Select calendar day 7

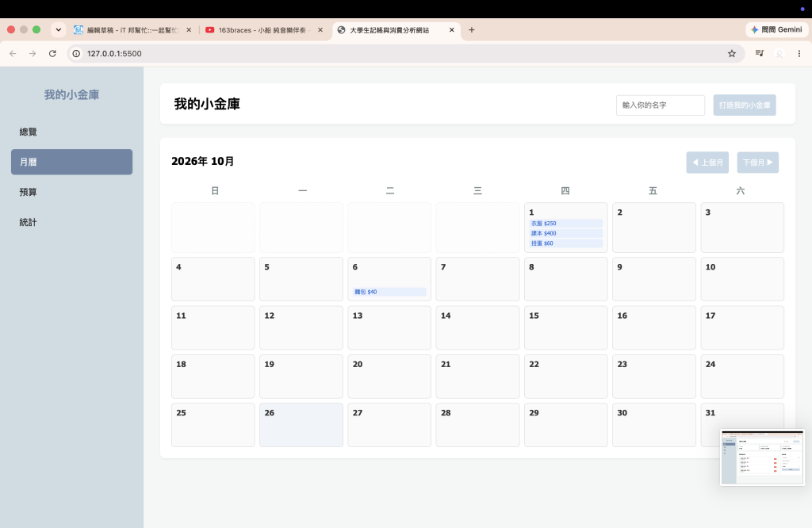[x=477, y=279]
